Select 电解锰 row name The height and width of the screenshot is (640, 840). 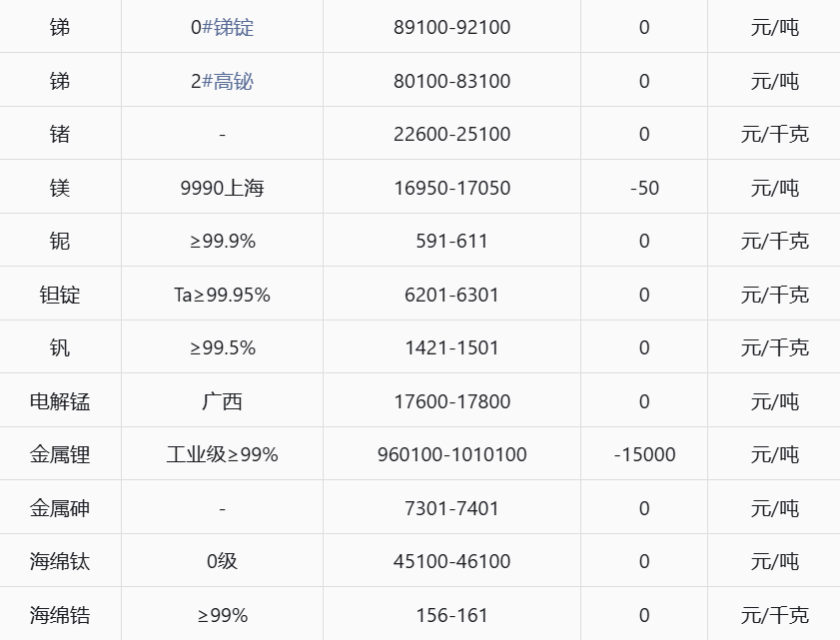[60, 401]
